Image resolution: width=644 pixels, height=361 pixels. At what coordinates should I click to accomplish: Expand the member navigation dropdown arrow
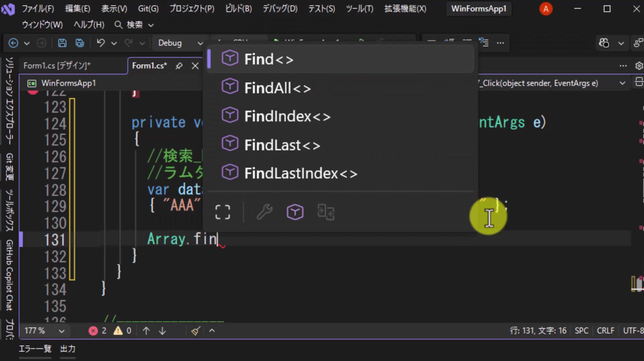[622, 83]
